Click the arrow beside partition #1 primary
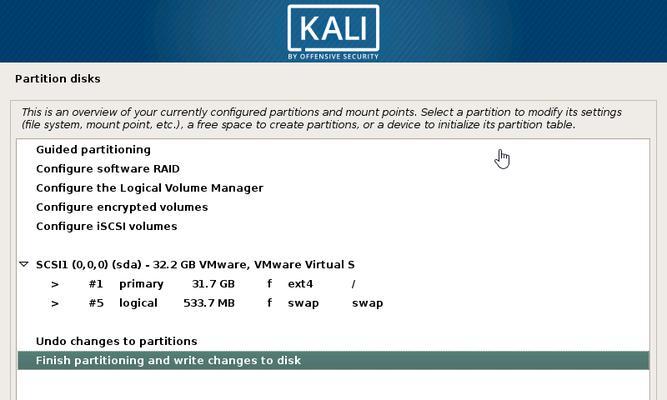667x400 pixels. tap(55, 284)
